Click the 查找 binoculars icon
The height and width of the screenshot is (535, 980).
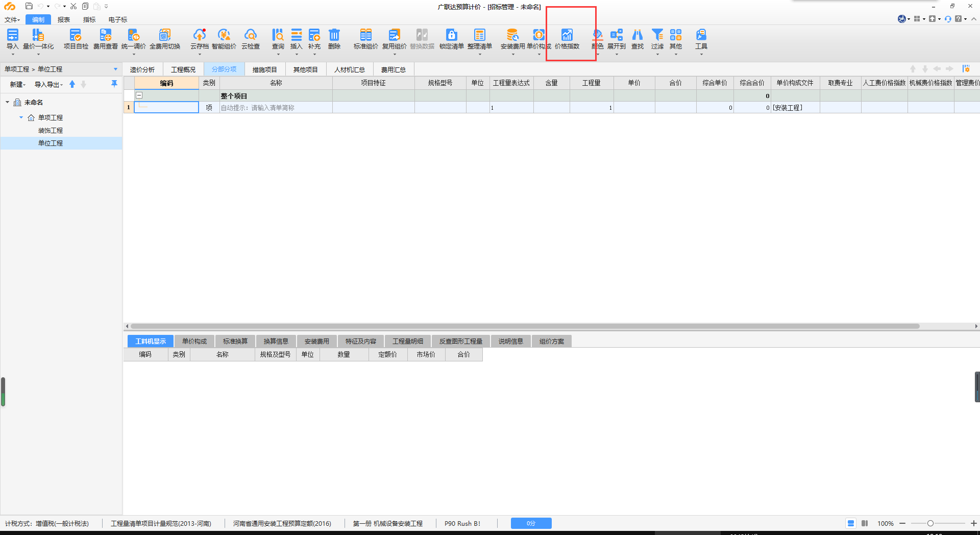tap(637, 35)
